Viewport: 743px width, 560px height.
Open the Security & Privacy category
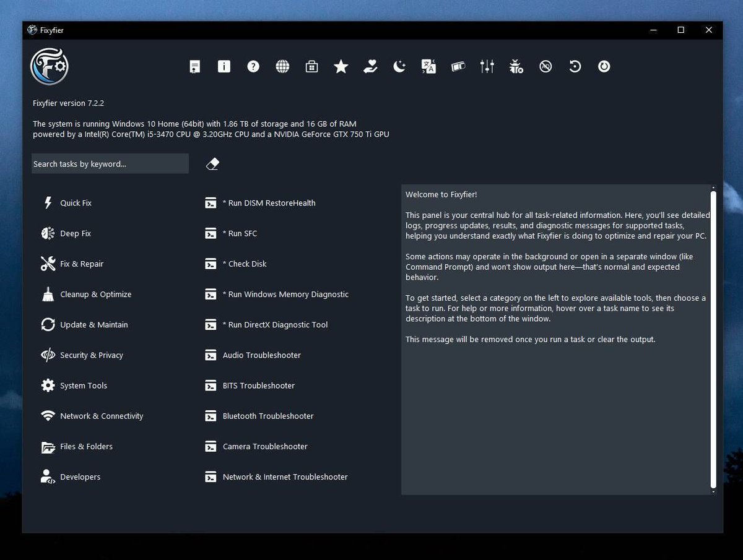pos(82,355)
